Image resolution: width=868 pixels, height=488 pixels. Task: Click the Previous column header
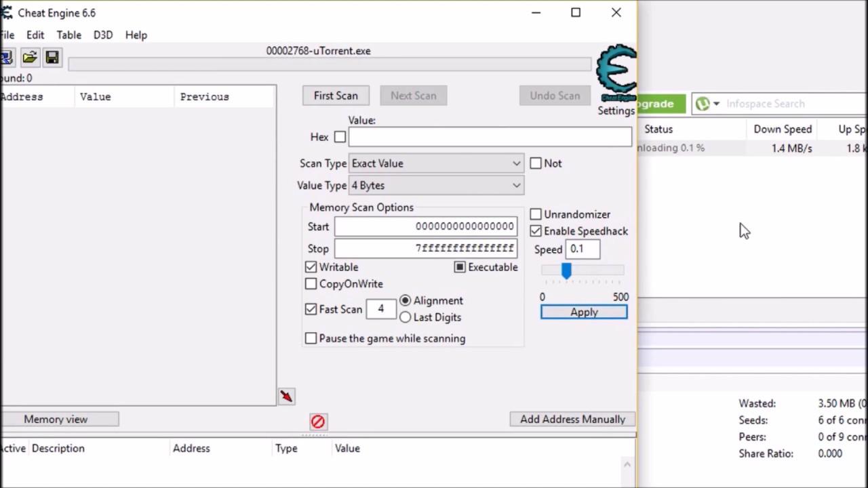[x=224, y=97]
